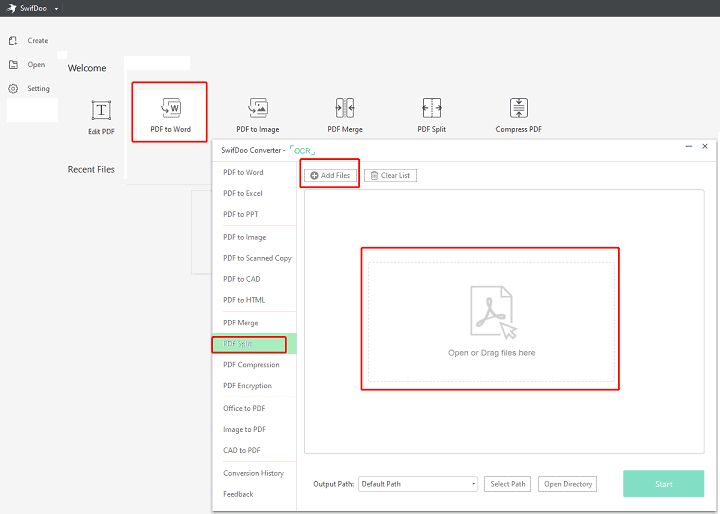The image size is (720, 514).
Task: Select PDF Merge in converter list
Action: point(241,323)
